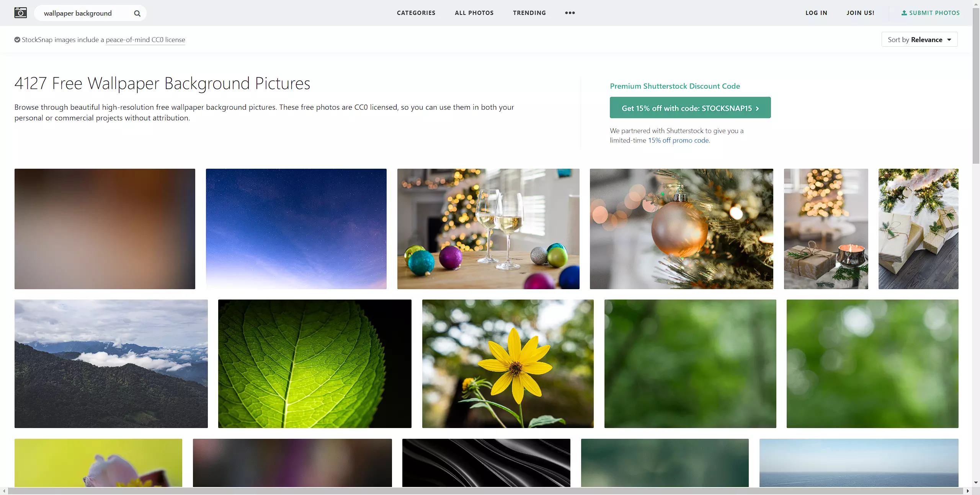The width and height of the screenshot is (980, 495).
Task: Click the right arrow of horizontal scrollbar
Action: pyautogui.click(x=967, y=491)
